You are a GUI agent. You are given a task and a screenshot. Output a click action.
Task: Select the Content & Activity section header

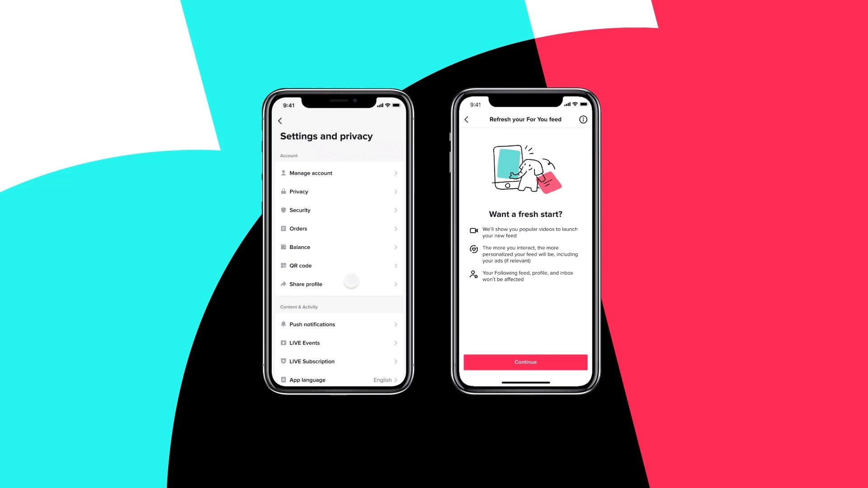coord(299,306)
